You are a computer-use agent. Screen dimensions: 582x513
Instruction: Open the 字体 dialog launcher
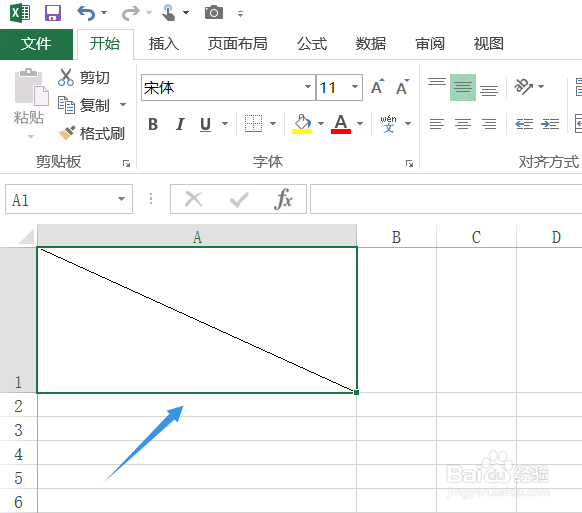(409, 164)
